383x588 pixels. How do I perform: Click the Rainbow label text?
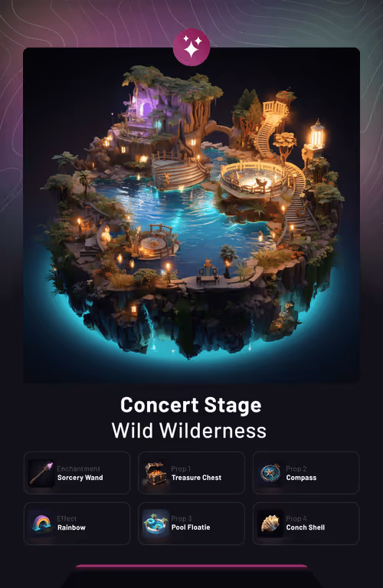pyautogui.click(x=71, y=527)
